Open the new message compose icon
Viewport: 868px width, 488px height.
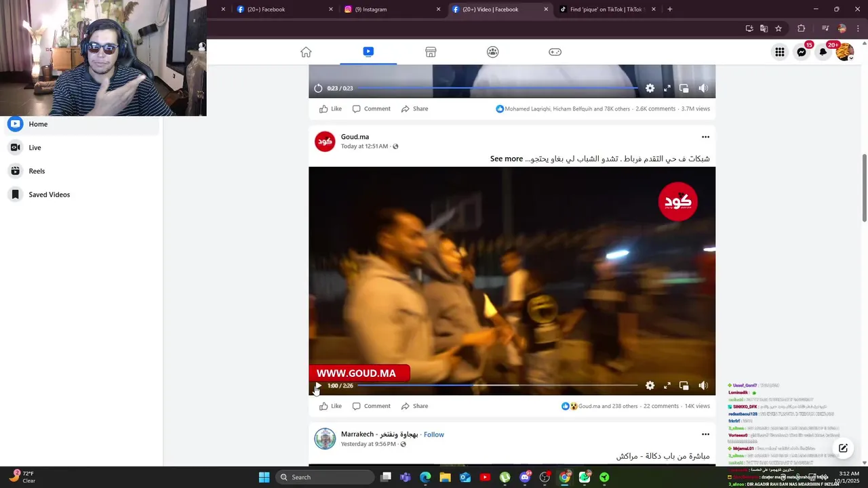click(843, 448)
